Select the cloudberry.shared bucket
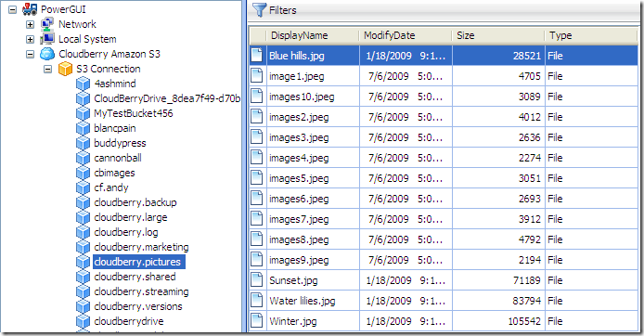 point(135,277)
